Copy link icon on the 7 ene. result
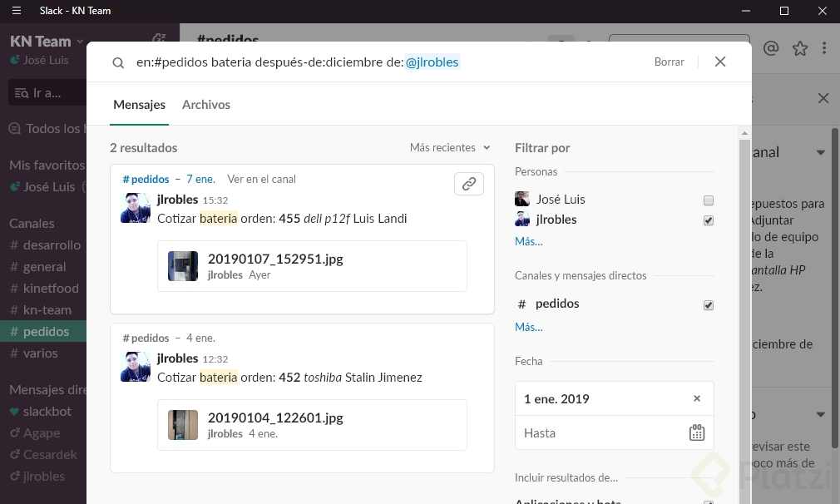840x504 pixels. coord(469,184)
